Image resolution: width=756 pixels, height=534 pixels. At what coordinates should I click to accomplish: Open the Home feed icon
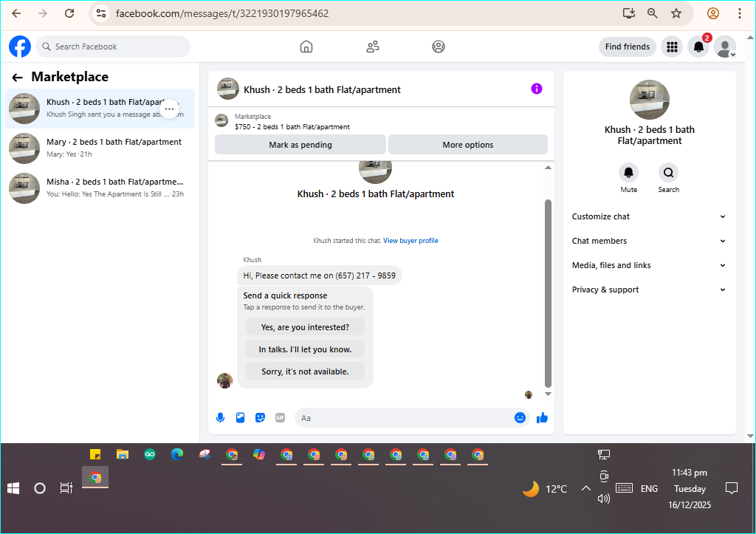306,47
